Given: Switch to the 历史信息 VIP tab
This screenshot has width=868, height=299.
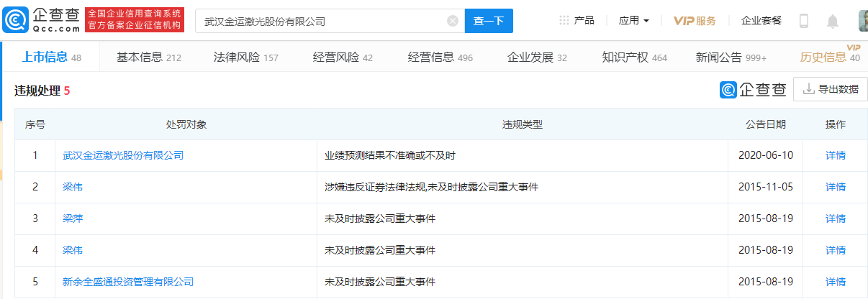Looking at the screenshot, I should click(x=830, y=57).
